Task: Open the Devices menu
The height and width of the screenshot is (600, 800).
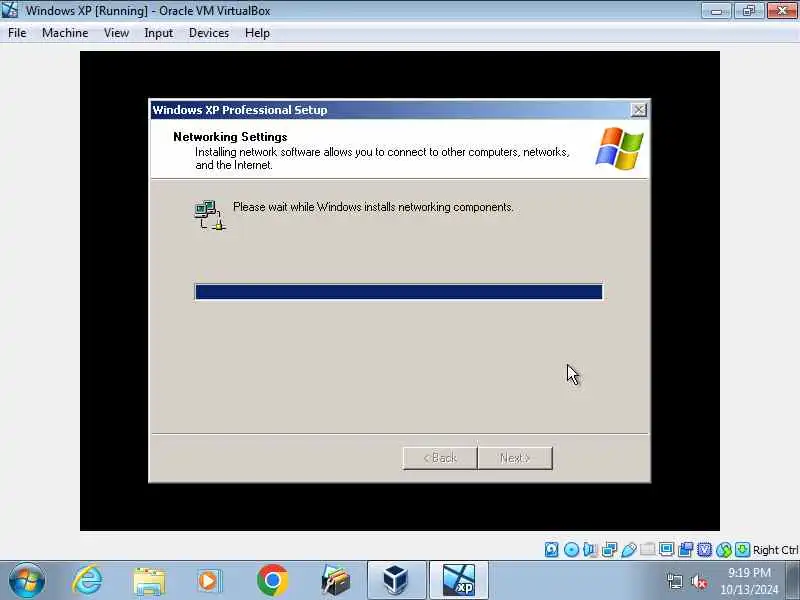Action: point(209,33)
